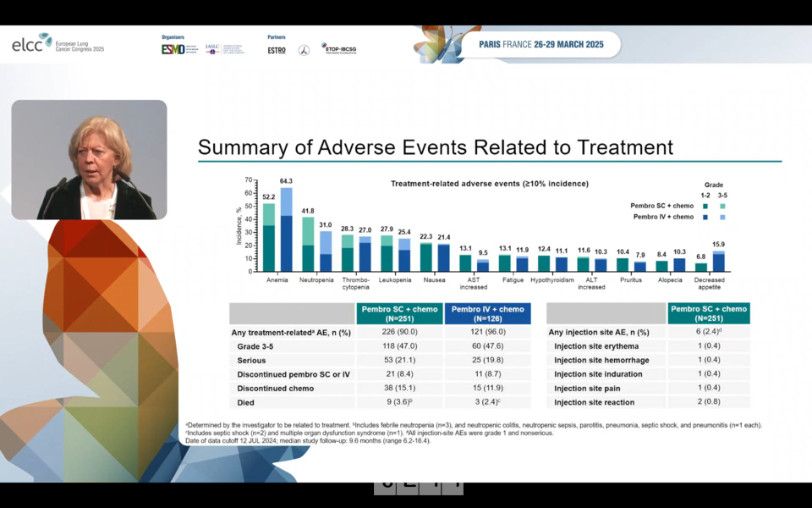Select the Died row label
Viewport: 812px width, 508px height.
tap(247, 402)
